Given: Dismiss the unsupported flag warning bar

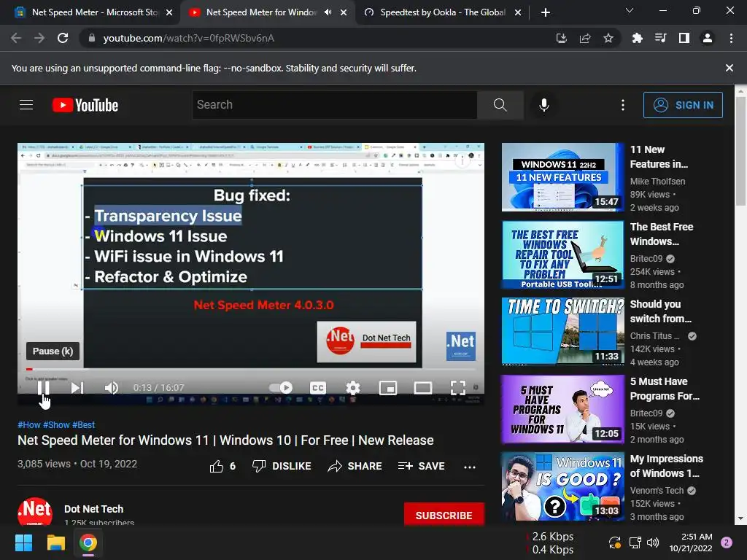Looking at the screenshot, I should pos(729,68).
